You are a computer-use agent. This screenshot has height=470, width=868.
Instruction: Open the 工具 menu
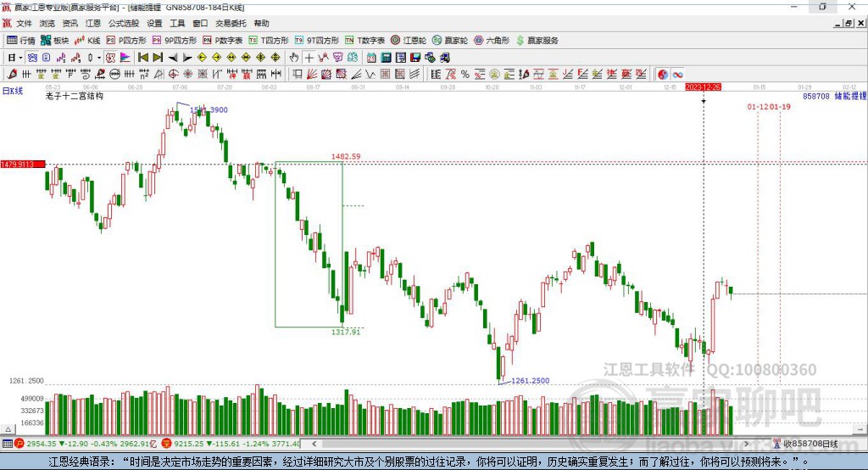[x=177, y=23]
